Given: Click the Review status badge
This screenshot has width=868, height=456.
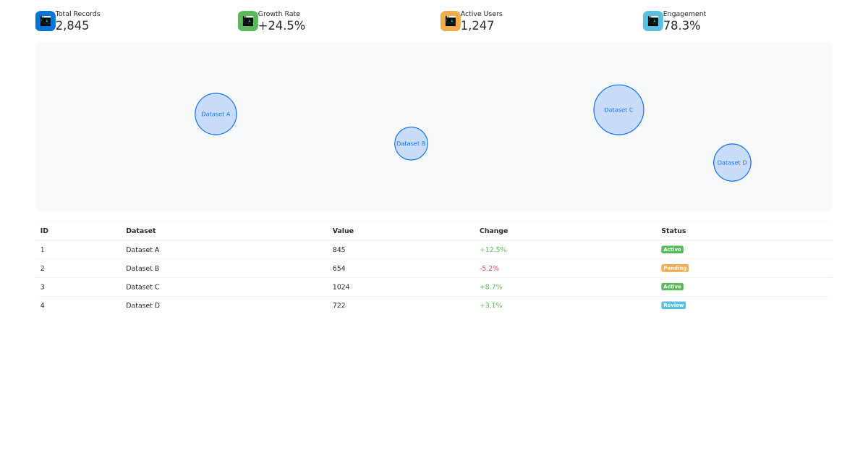Looking at the screenshot, I should point(673,305).
